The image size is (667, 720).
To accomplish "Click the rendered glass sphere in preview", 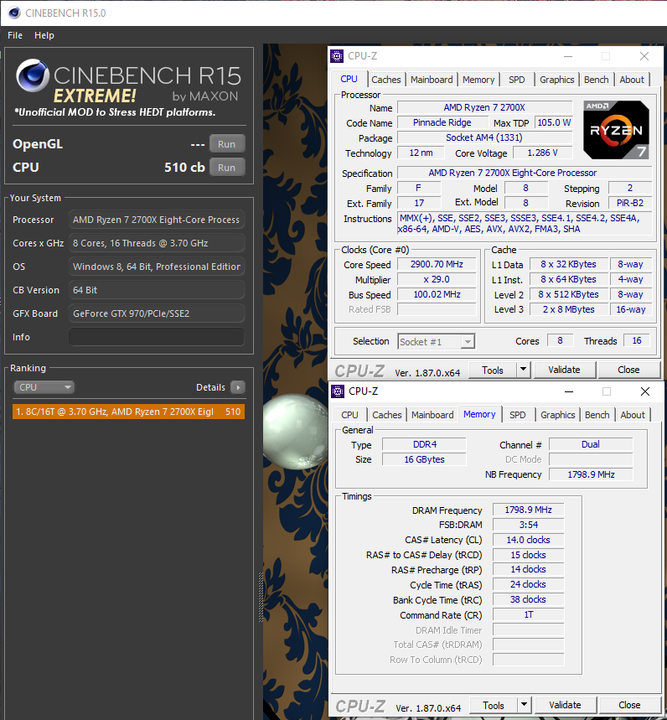I will pyautogui.click(x=295, y=432).
